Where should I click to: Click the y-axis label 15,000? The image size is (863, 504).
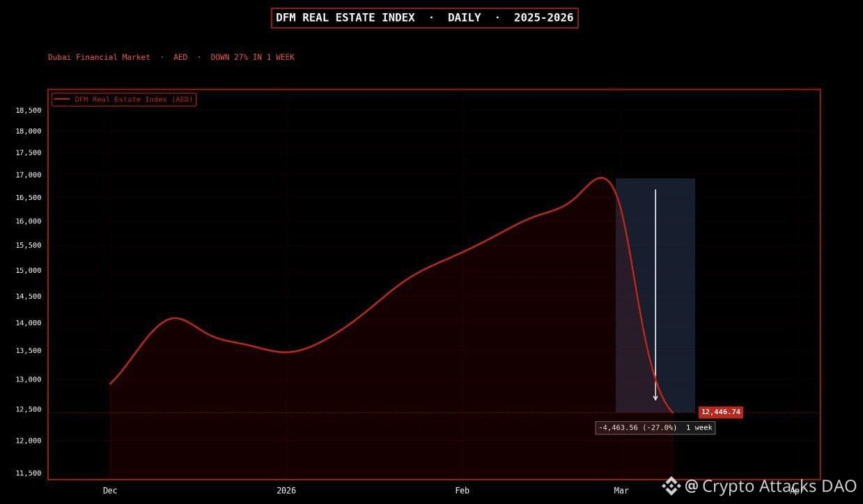29,270
